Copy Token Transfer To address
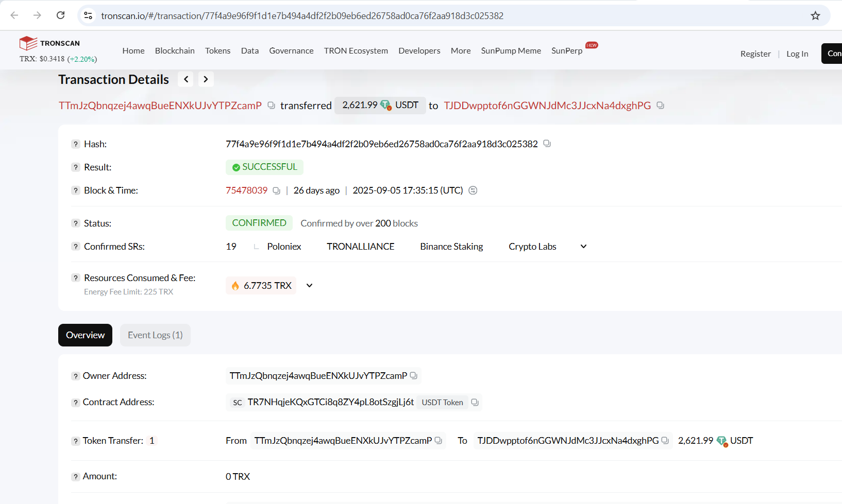 click(x=665, y=441)
